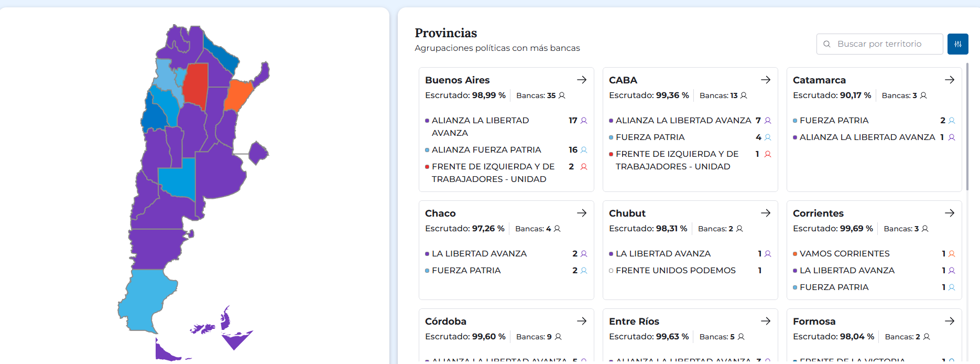Image resolution: width=980 pixels, height=364 pixels.
Task: Click the Córdoba arrow icon
Action: click(582, 321)
